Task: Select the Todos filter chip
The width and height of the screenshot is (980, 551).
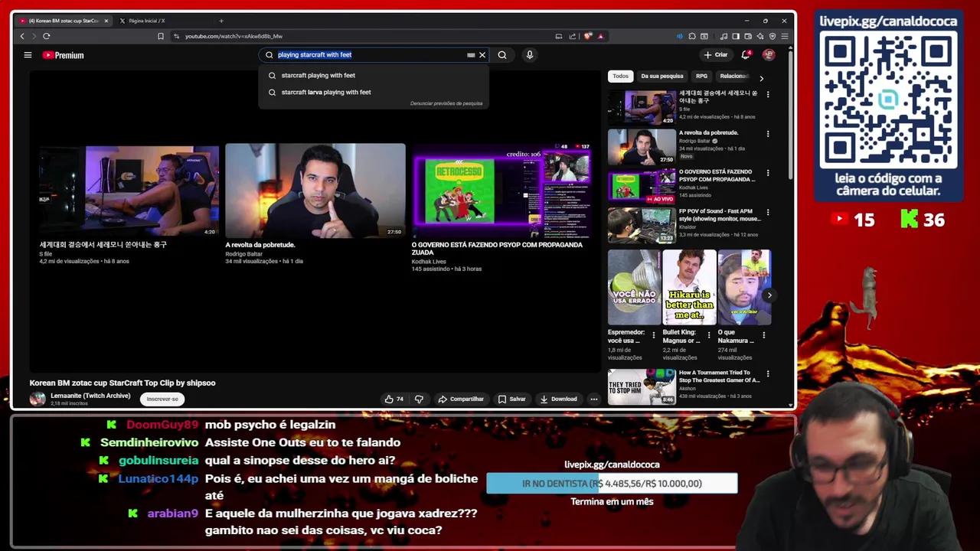Action: [x=620, y=76]
